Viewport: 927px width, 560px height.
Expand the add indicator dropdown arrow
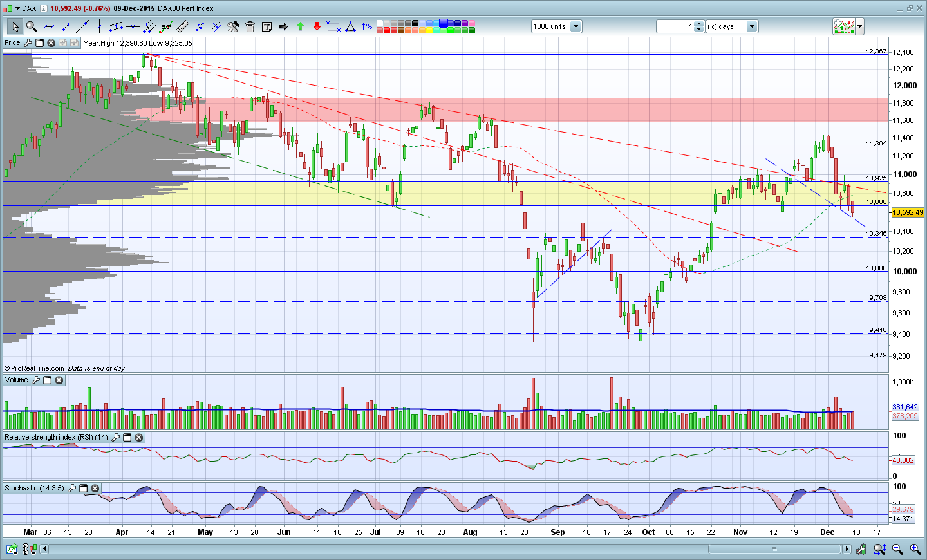(x=859, y=26)
